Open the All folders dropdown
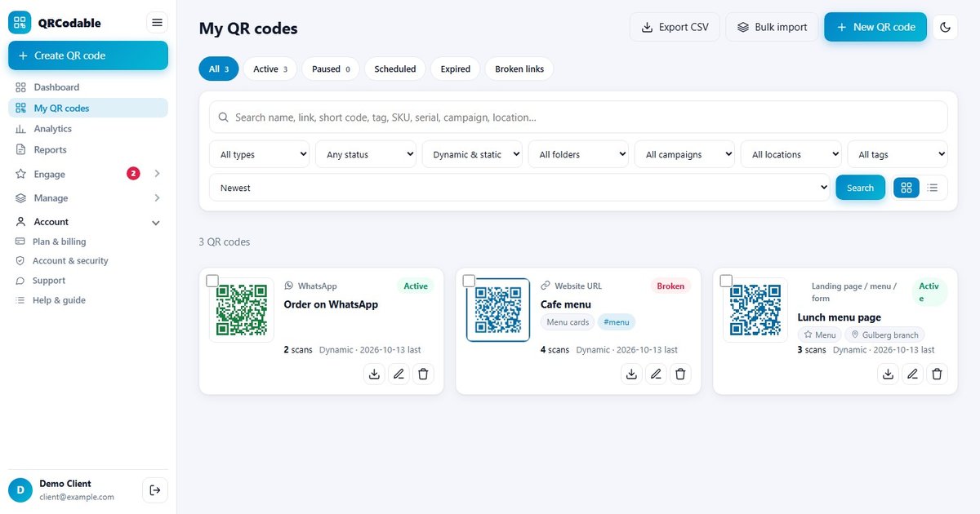This screenshot has width=980, height=514. [x=579, y=154]
